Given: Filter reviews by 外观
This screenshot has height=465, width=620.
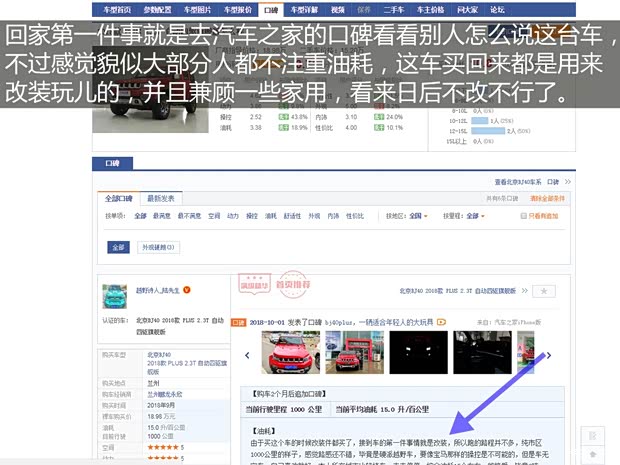Looking at the screenshot, I should tap(314, 216).
